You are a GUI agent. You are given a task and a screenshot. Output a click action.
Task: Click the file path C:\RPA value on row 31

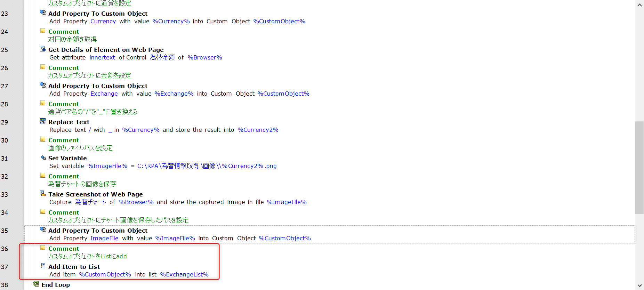pos(207,166)
